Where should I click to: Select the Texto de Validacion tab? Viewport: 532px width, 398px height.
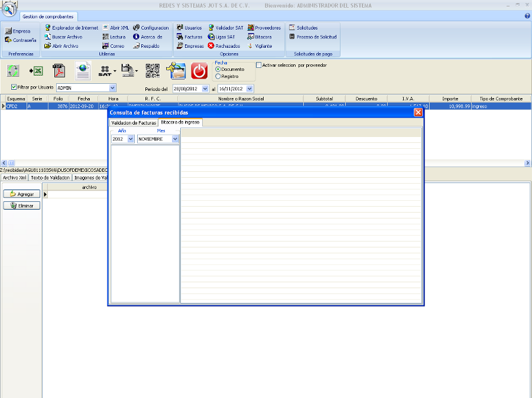point(50,177)
